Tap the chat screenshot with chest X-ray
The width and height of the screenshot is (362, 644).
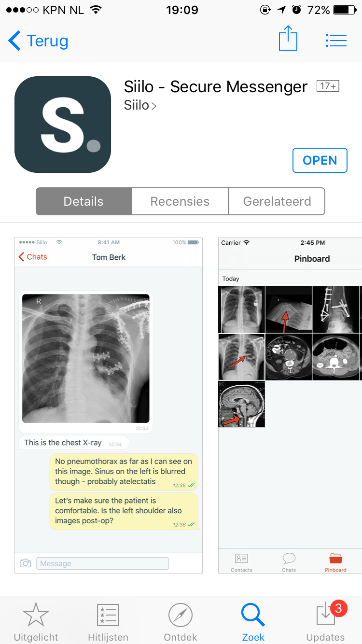109,406
